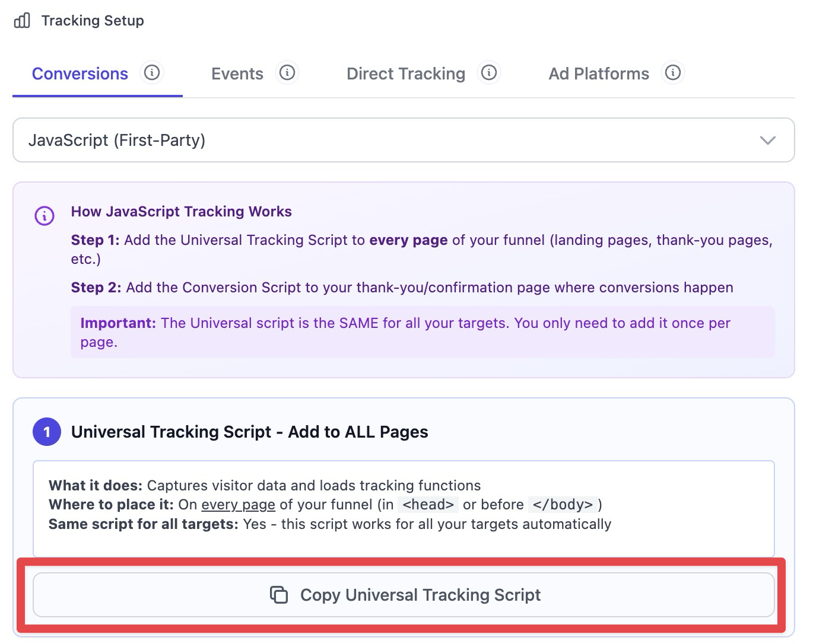Screen dimensions: 813x644
Task: Click the <head> code snippet
Action: pos(428,505)
